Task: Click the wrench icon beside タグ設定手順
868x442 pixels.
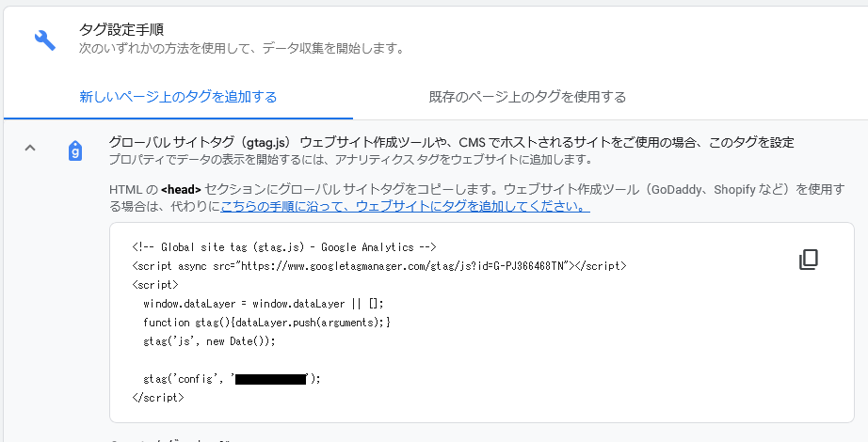Action: (x=45, y=39)
